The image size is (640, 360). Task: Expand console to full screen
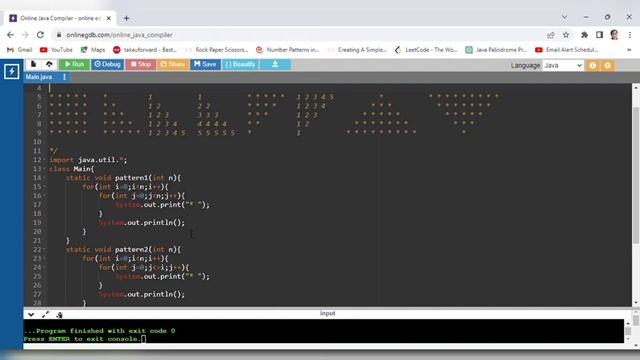45,315
